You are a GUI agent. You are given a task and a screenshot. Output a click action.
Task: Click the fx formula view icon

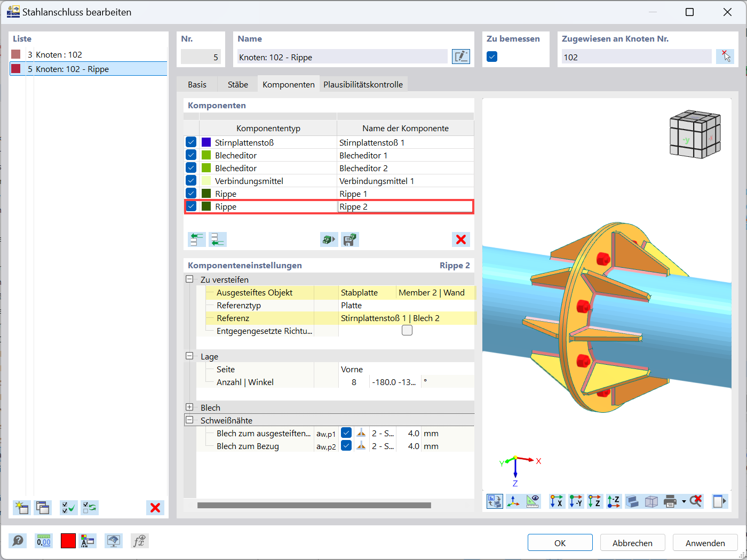(139, 541)
